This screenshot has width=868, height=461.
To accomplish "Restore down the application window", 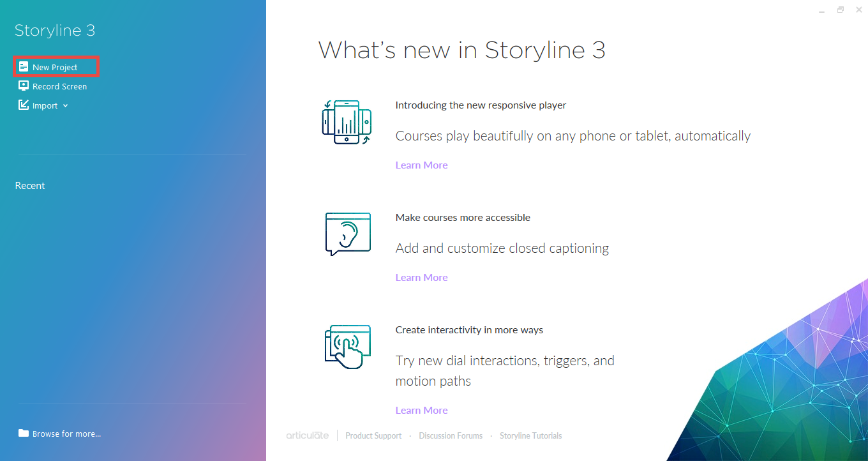I will pos(841,10).
